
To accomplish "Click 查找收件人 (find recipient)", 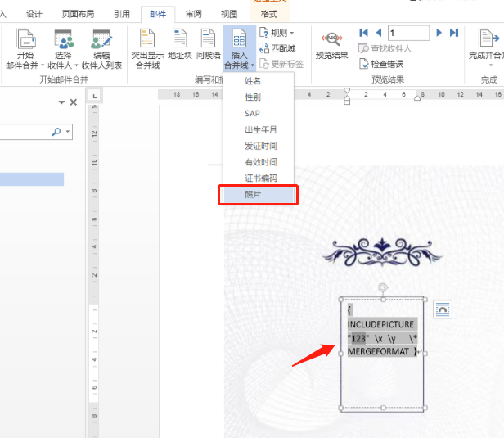I will point(385,48).
